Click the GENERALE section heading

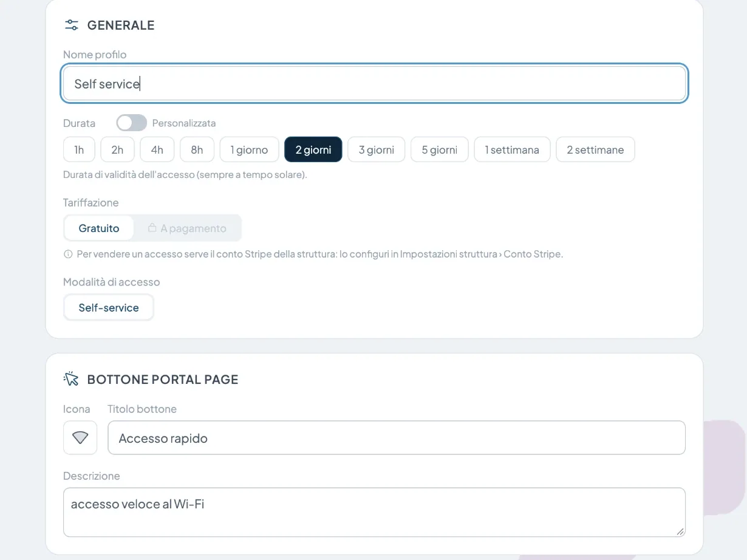coord(121,25)
